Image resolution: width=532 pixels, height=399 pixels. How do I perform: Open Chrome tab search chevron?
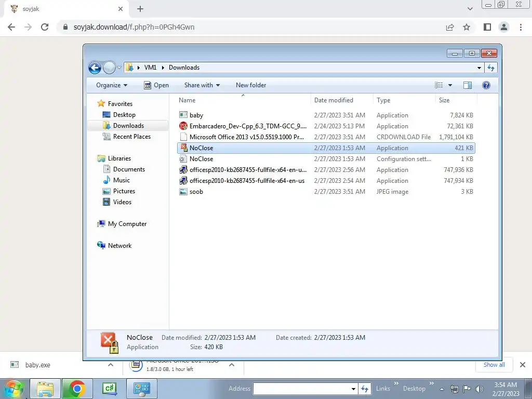(x=470, y=9)
